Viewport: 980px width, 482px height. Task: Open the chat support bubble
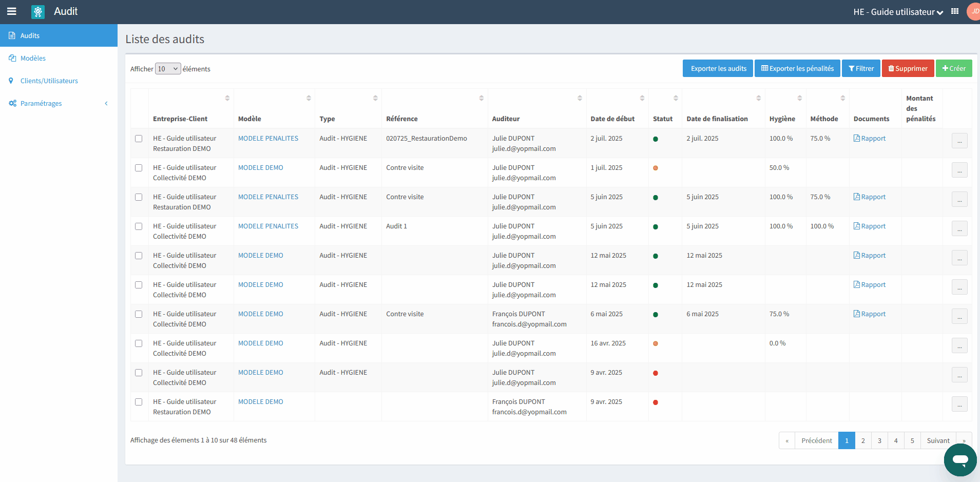pyautogui.click(x=960, y=460)
